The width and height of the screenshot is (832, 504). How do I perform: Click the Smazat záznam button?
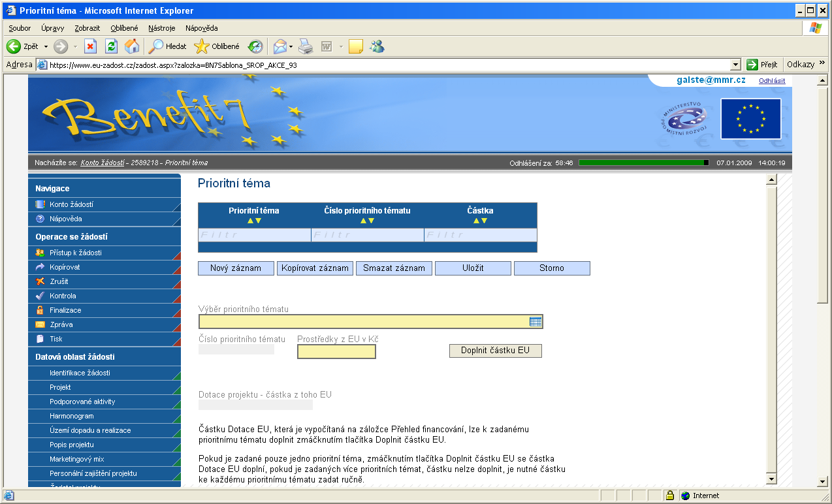tap(394, 268)
